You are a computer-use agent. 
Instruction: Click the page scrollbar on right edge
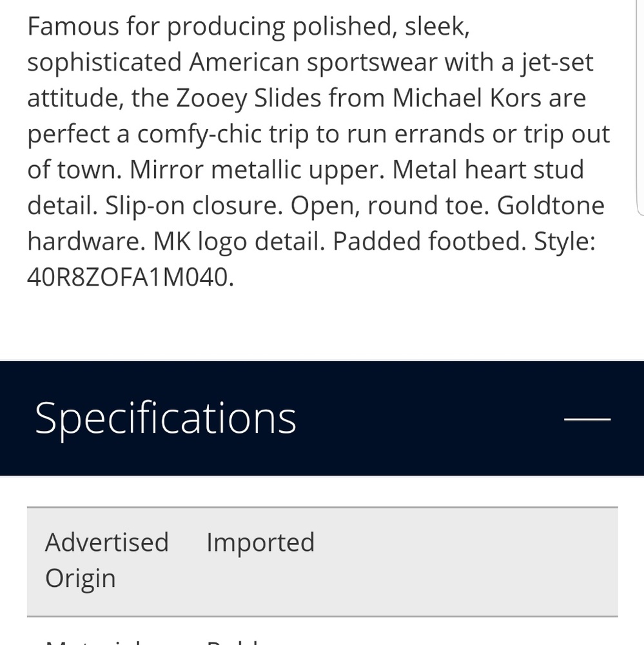click(x=641, y=107)
